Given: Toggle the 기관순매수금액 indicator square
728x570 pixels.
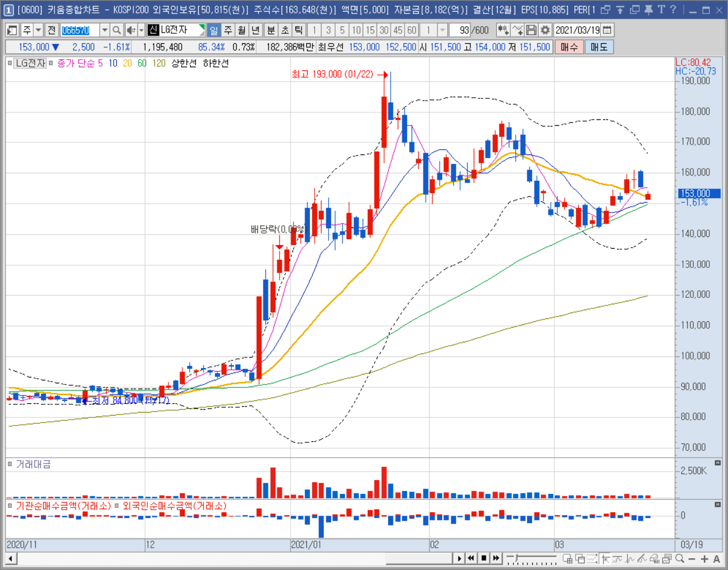Looking at the screenshot, I should [x=10, y=506].
